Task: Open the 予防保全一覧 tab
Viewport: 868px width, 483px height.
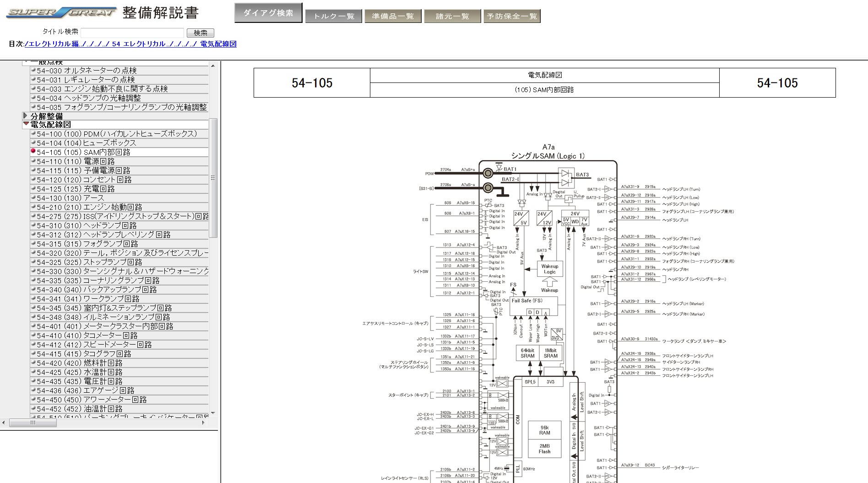Action: coord(512,16)
